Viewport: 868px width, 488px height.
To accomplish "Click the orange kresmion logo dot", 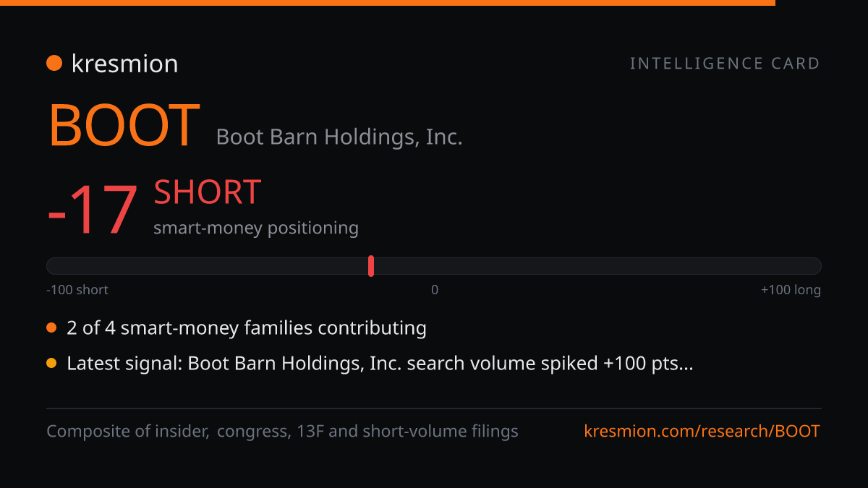I will [54, 64].
